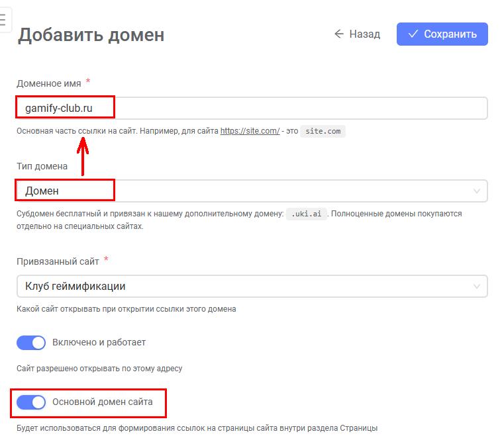Viewport: 504px width, 448px height.
Task: Click the site.com code example
Action: pyautogui.click(x=323, y=131)
